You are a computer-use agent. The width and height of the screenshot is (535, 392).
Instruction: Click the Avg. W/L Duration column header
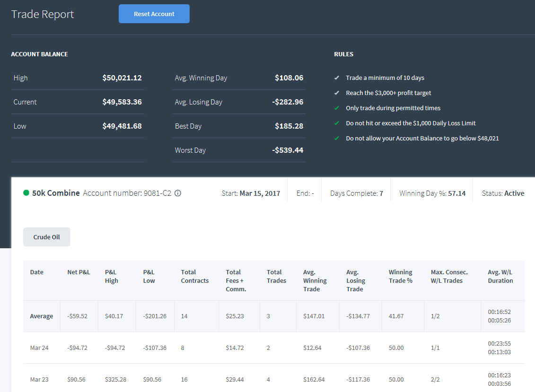point(500,276)
